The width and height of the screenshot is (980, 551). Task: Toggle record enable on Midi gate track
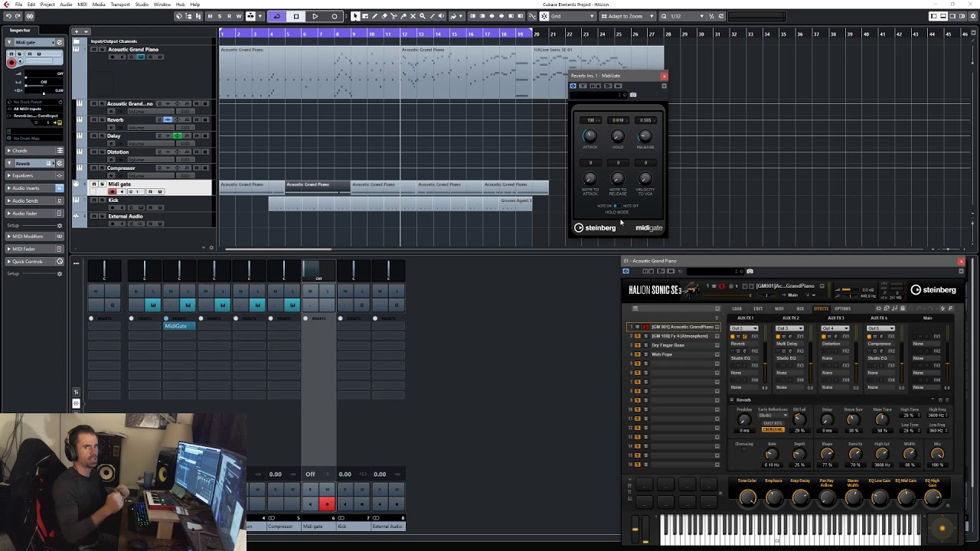[x=113, y=191]
